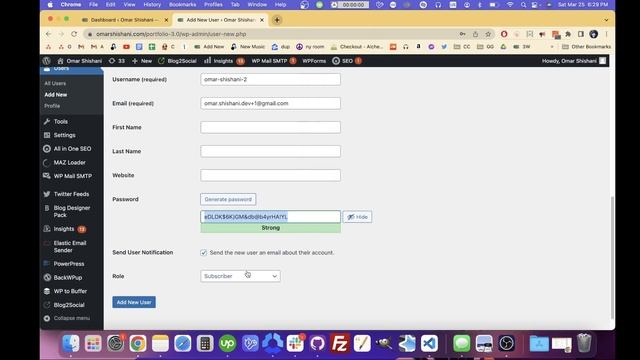Viewport: 640px width, 360px height.
Task: Open Blog2Social in the admin bar
Action: [177, 61]
